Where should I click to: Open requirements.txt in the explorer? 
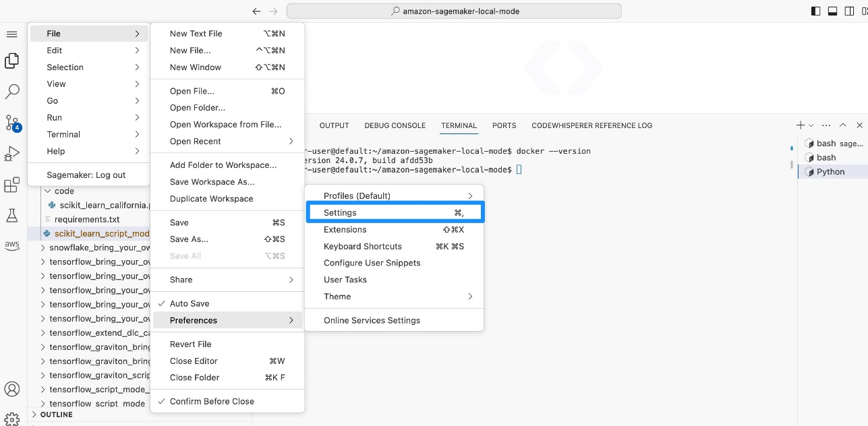87,219
